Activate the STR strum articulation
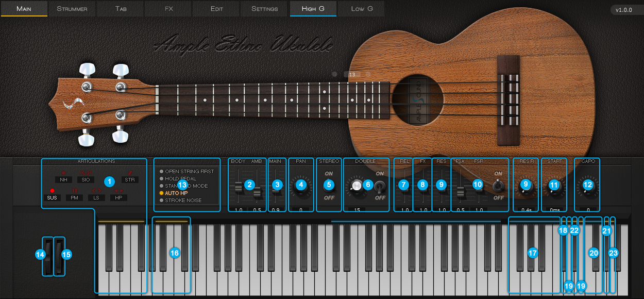This screenshot has height=299, width=644. [130, 179]
